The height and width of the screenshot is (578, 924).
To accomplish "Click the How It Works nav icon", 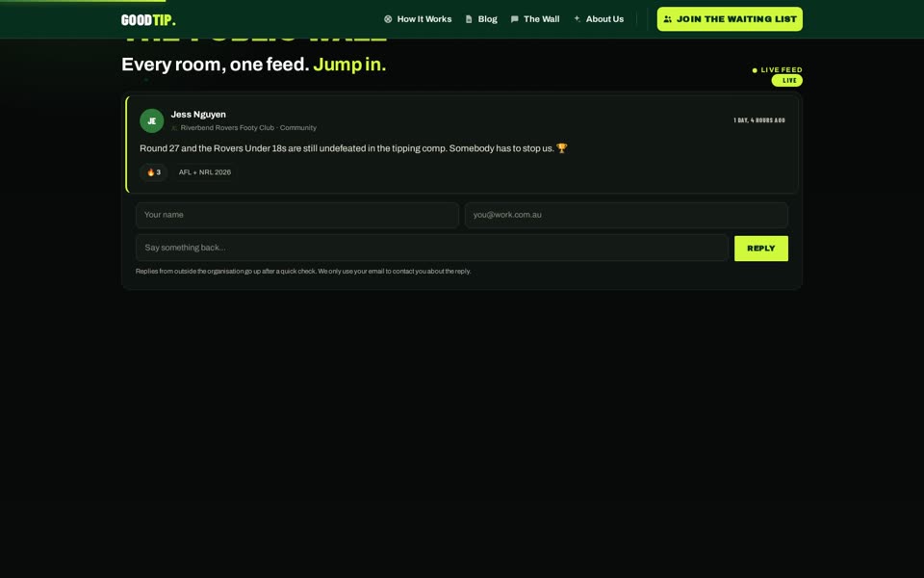I will point(388,19).
